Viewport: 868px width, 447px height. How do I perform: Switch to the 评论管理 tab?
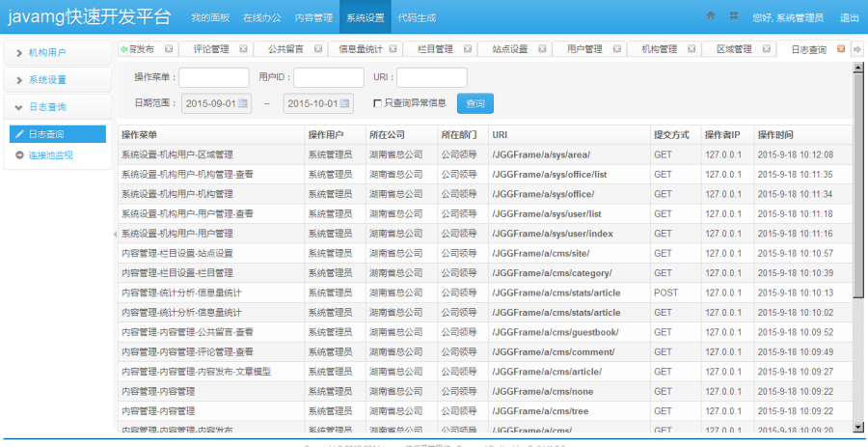point(211,48)
